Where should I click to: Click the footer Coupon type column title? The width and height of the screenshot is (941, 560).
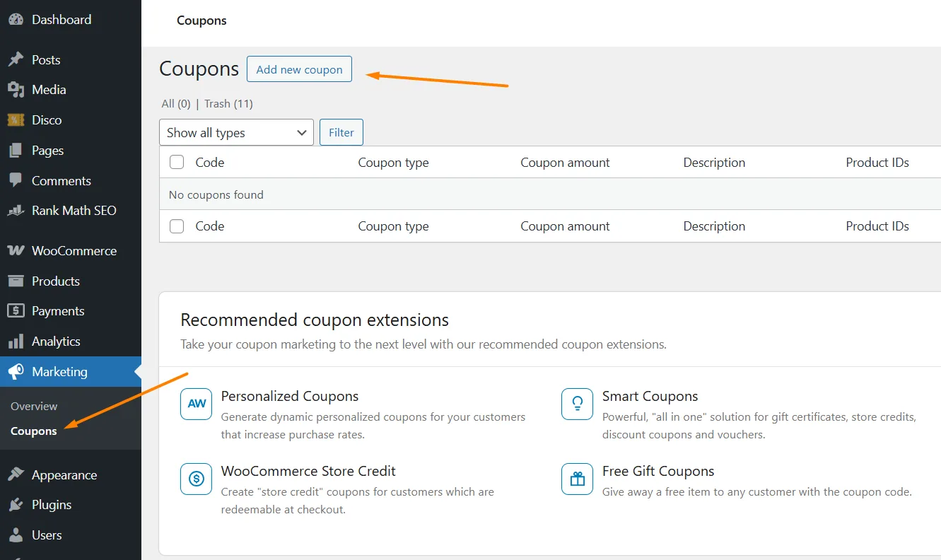coord(394,226)
